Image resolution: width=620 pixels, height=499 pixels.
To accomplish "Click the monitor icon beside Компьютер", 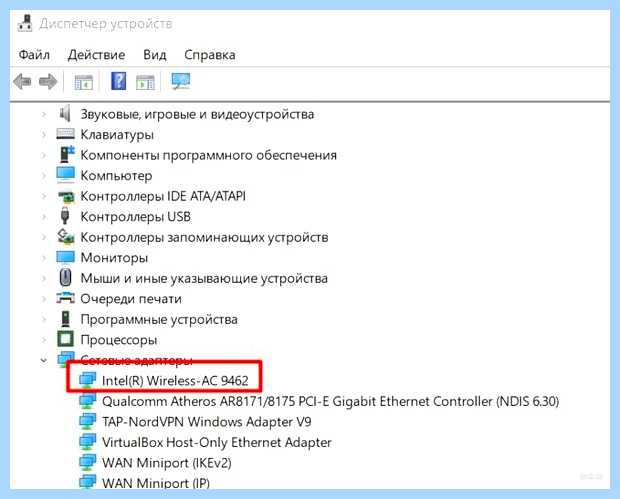I will (65, 175).
